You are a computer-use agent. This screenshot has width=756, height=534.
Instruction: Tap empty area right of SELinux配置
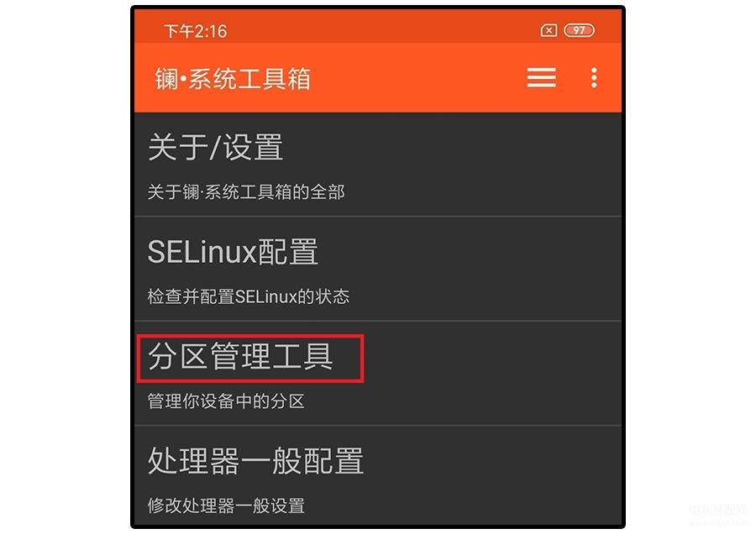[468, 251]
